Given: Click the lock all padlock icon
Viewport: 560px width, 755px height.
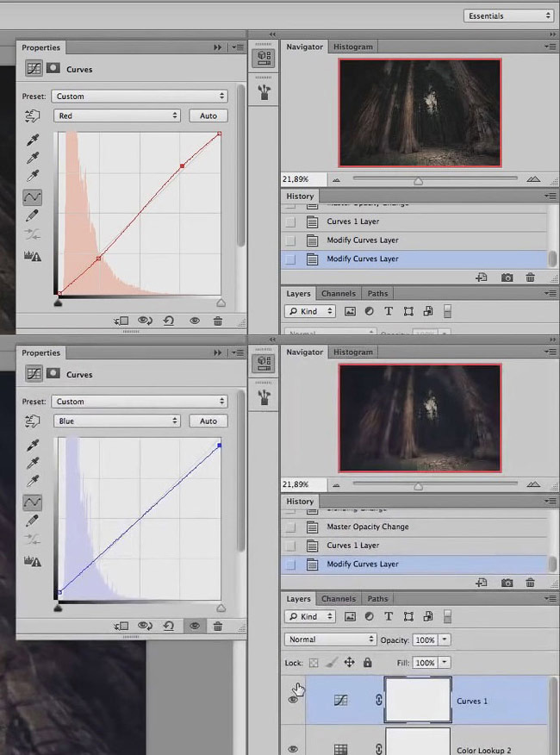Looking at the screenshot, I should point(367,663).
